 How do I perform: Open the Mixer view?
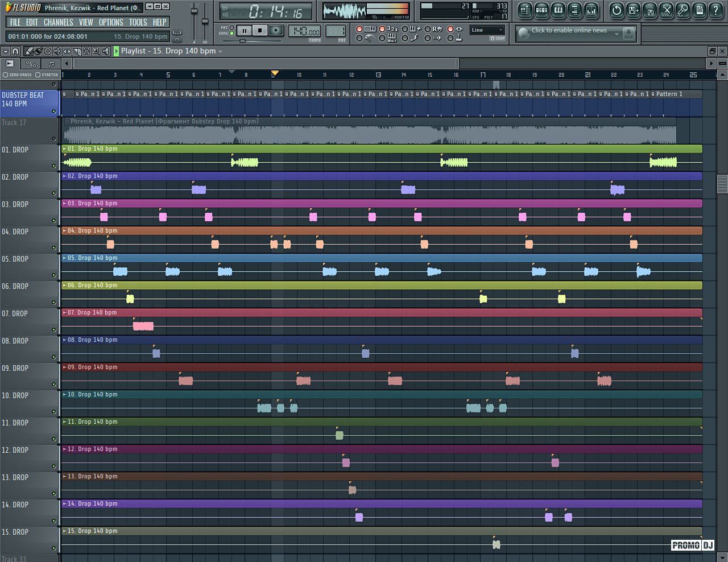591,10
